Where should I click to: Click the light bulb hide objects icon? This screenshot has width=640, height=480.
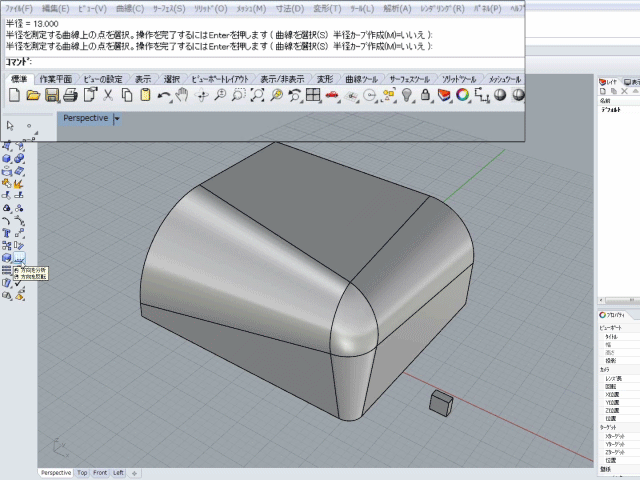click(407, 95)
